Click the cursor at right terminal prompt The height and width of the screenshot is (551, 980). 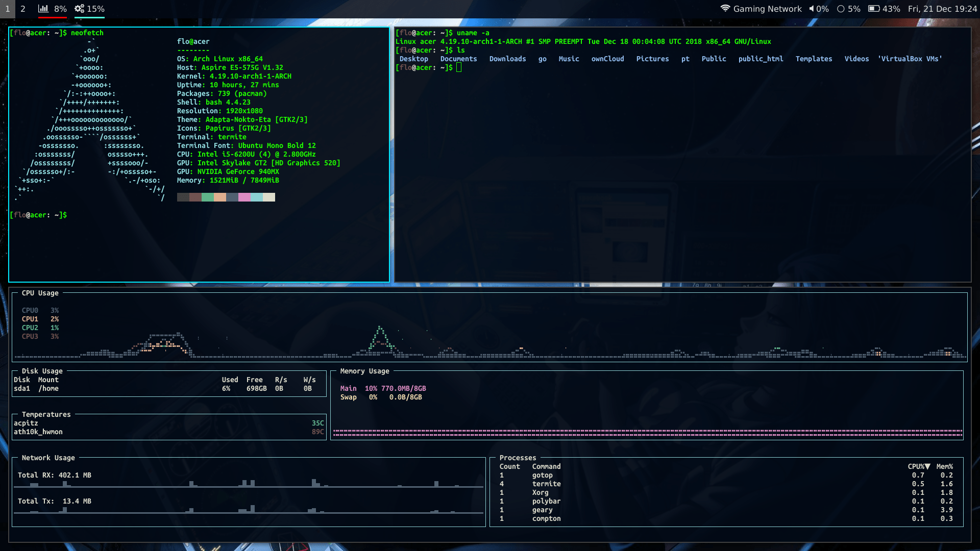point(459,67)
